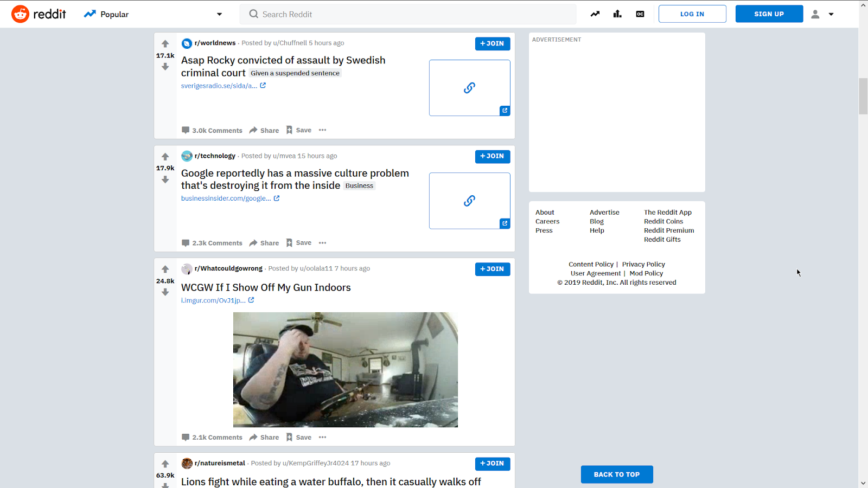Open the r/Whatcouldgowrong subreddit link

click(x=228, y=268)
